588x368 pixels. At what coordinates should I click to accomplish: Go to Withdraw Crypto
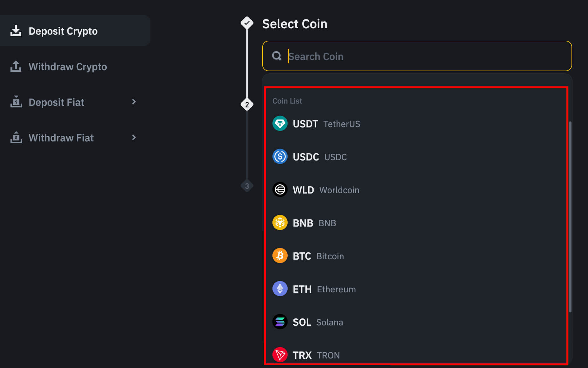pyautogui.click(x=68, y=67)
